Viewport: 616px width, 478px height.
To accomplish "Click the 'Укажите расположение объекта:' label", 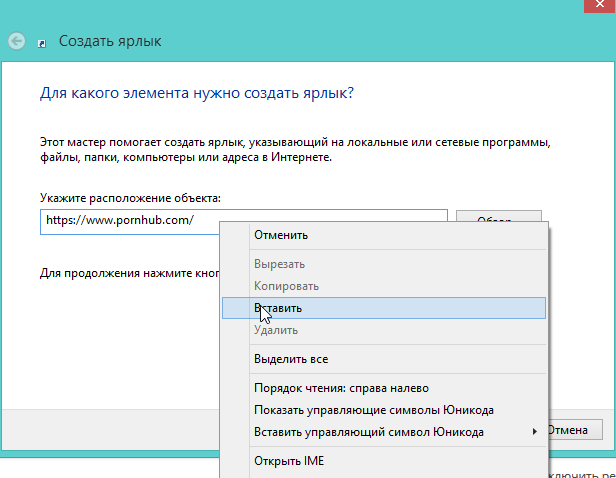I will point(130,198).
